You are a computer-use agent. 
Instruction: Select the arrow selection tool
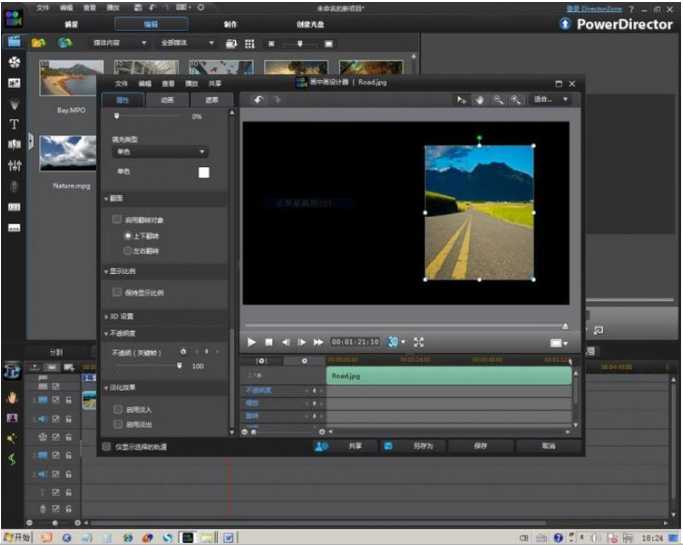pos(461,100)
